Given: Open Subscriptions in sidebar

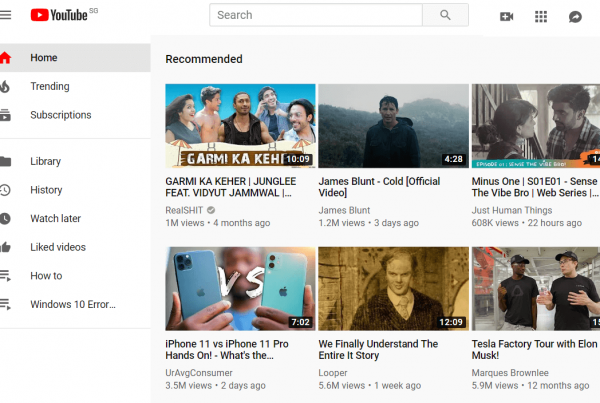Looking at the screenshot, I should (x=75, y=115).
